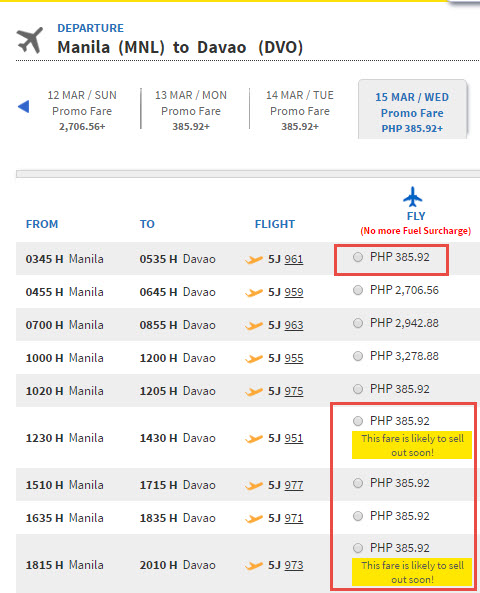Switch to the 13 MAR / MON date tab

(191, 110)
